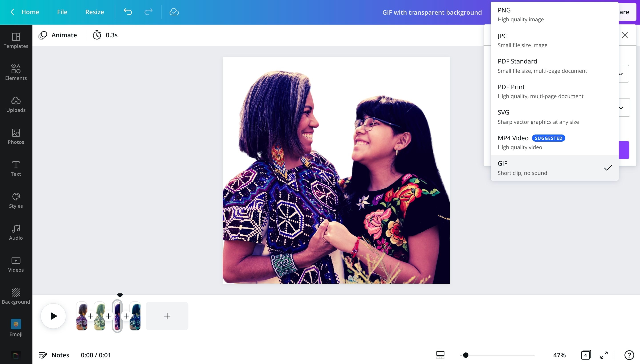Click the Notes button
640x364 pixels.
click(x=54, y=355)
